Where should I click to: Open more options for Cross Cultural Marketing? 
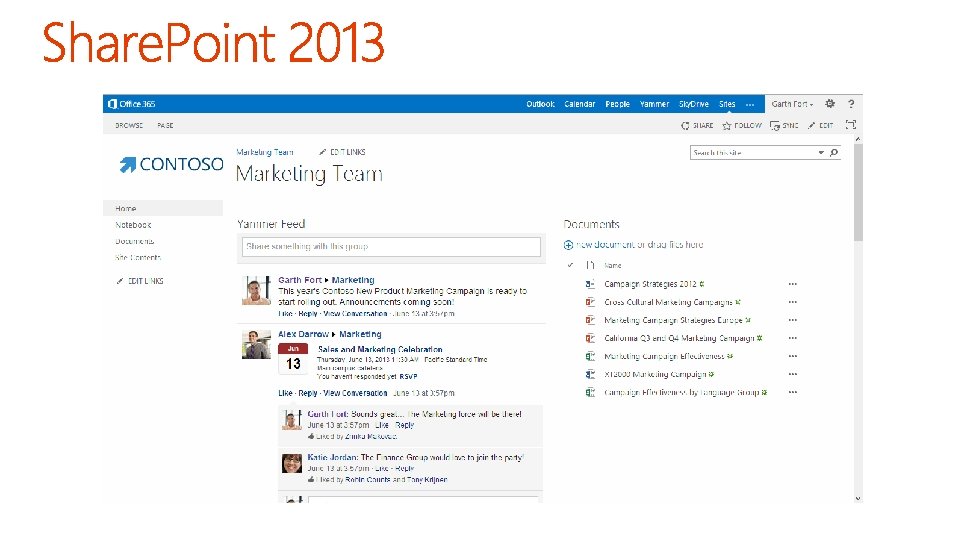coord(793,302)
